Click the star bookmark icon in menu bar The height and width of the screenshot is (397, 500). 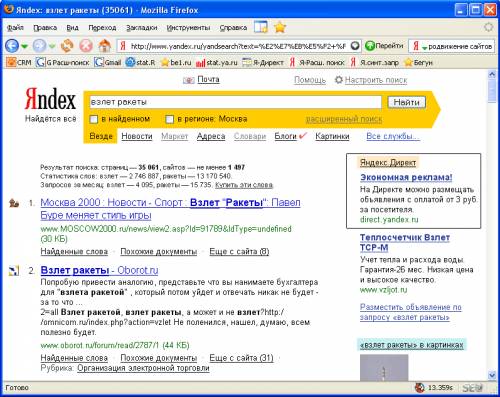280,27
